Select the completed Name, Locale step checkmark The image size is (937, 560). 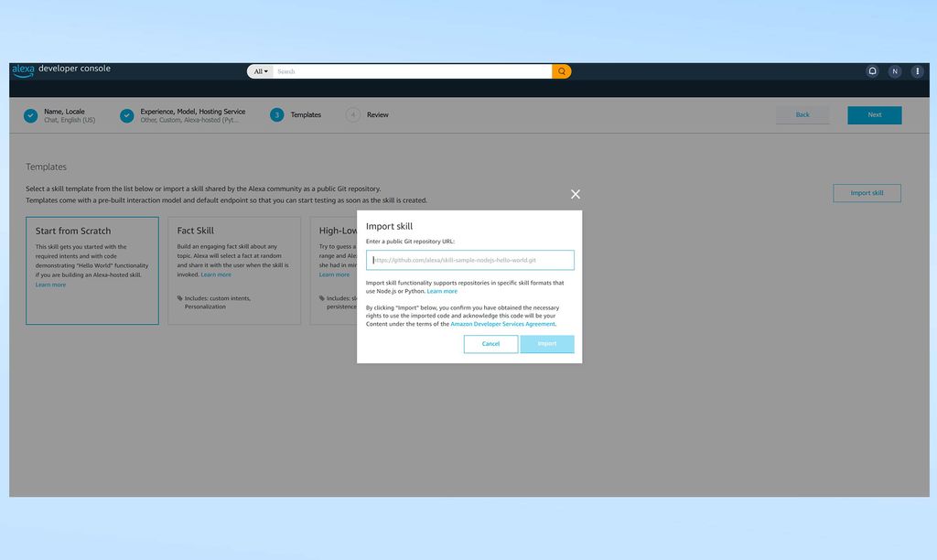30,115
